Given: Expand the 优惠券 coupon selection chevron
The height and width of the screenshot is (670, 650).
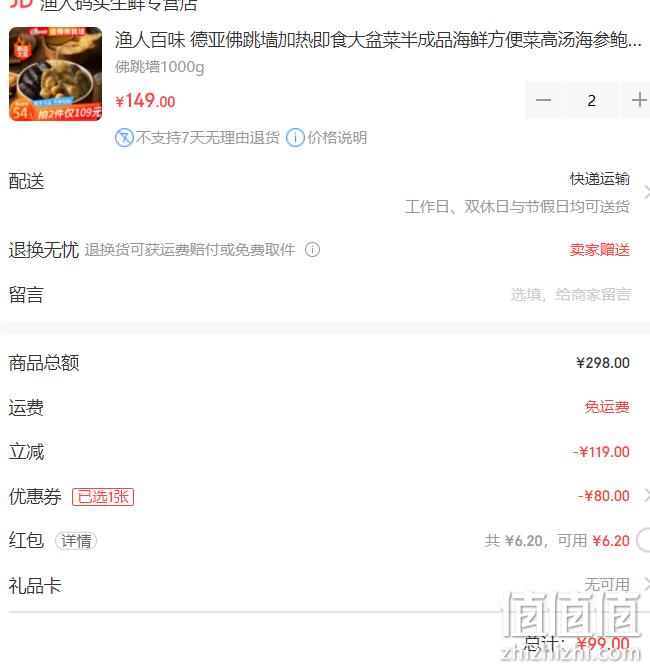Looking at the screenshot, I should pos(646,496).
